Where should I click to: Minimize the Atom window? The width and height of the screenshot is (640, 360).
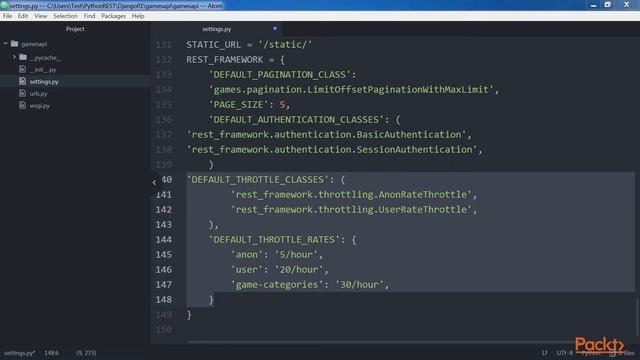click(x=593, y=5)
